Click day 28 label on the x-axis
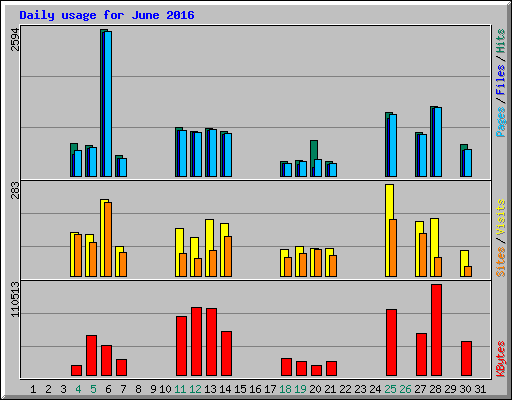Image resolution: width=512 pixels, height=400 pixels. tap(435, 389)
